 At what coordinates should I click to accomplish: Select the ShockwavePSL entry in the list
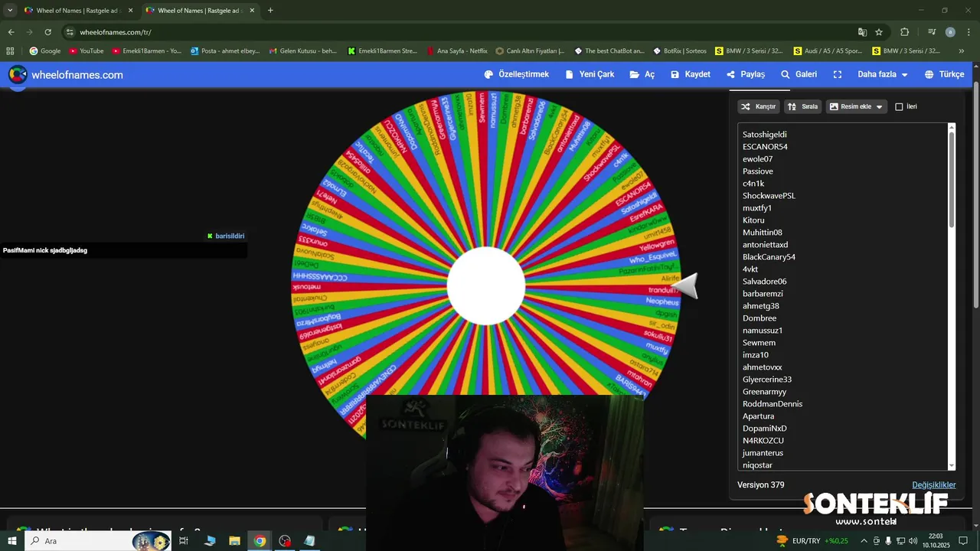769,195
